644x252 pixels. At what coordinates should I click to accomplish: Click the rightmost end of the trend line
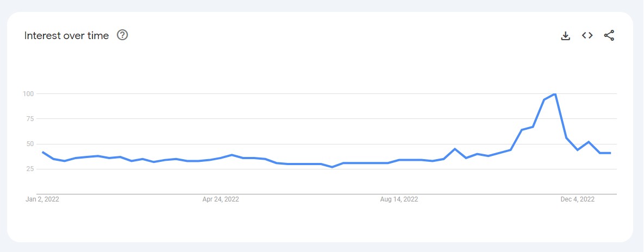click(x=610, y=153)
